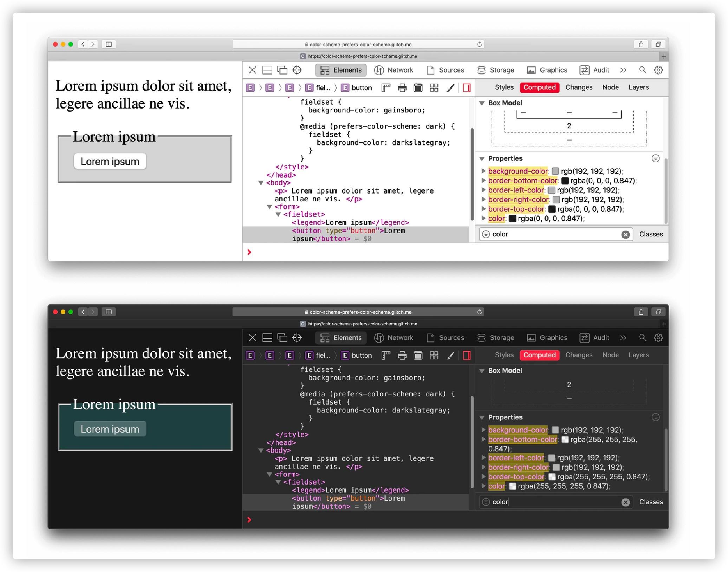Click the rulers icon in the light window
The width and height of the screenshot is (728, 572).
pos(386,88)
